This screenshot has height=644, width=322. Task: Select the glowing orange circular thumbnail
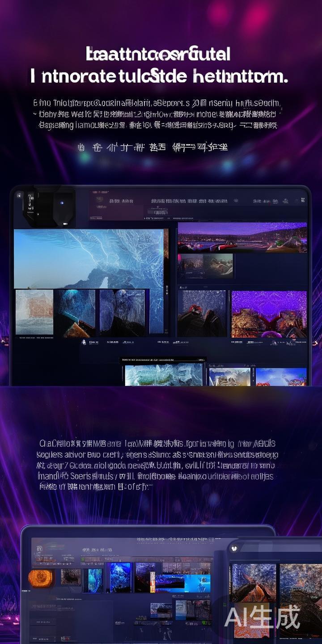41,578
